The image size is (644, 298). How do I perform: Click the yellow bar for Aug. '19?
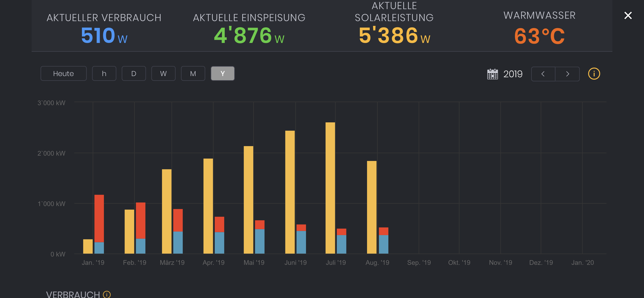click(372, 207)
